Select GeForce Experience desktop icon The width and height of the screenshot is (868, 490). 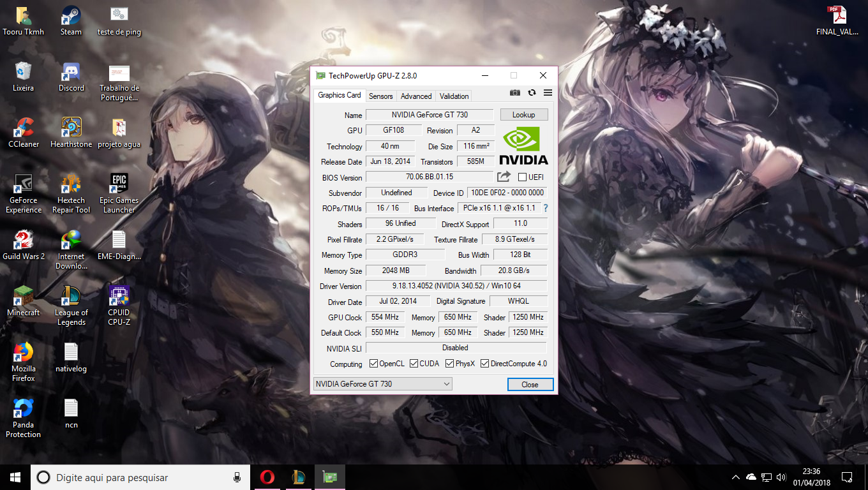(x=24, y=194)
